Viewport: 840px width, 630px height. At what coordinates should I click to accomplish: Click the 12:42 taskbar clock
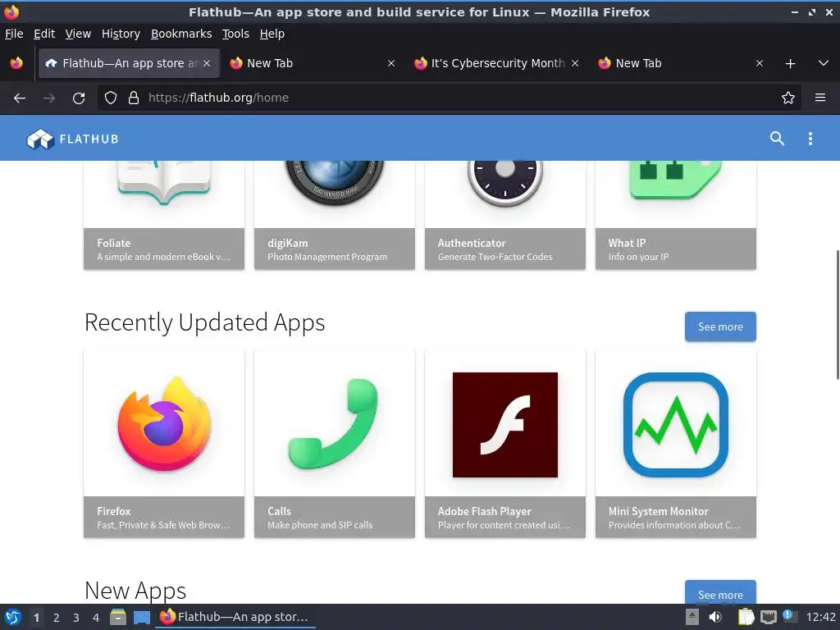820,617
